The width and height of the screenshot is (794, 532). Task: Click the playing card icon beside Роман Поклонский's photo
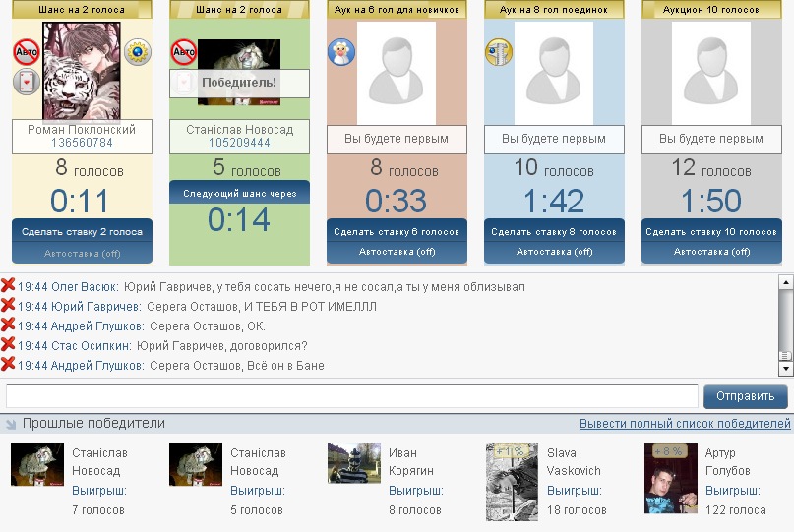pyautogui.click(x=26, y=83)
